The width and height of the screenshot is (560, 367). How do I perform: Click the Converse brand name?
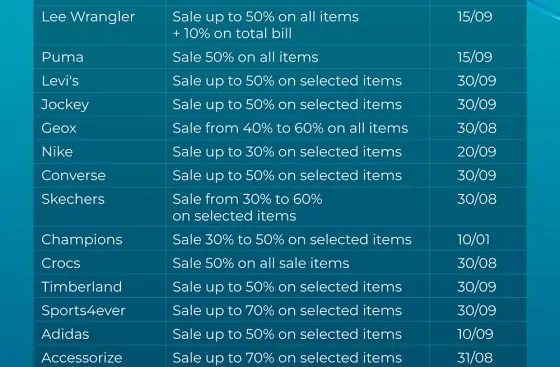pos(73,175)
